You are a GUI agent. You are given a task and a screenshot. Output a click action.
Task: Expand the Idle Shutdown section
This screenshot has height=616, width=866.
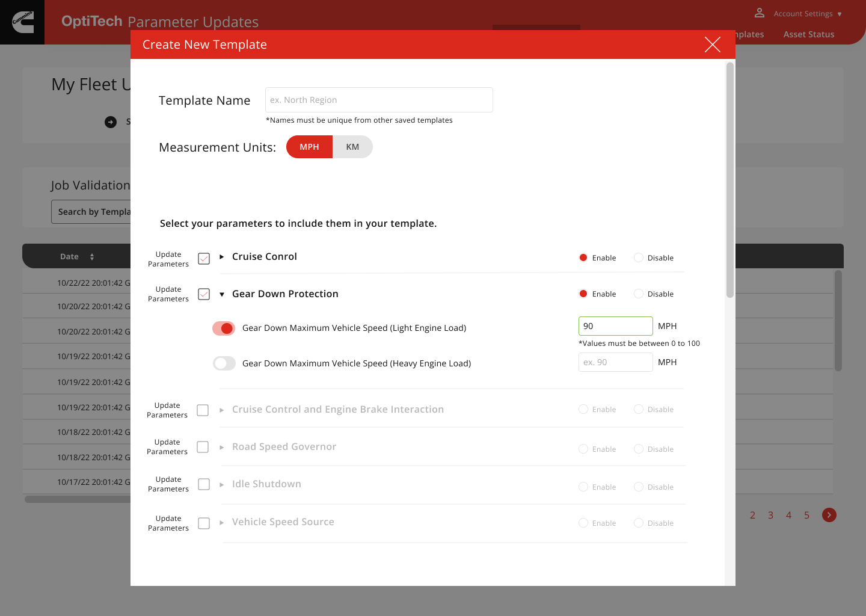click(222, 484)
